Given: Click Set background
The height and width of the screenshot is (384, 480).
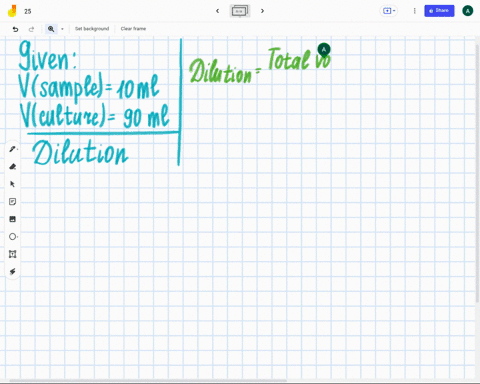Looking at the screenshot, I should click(92, 29).
